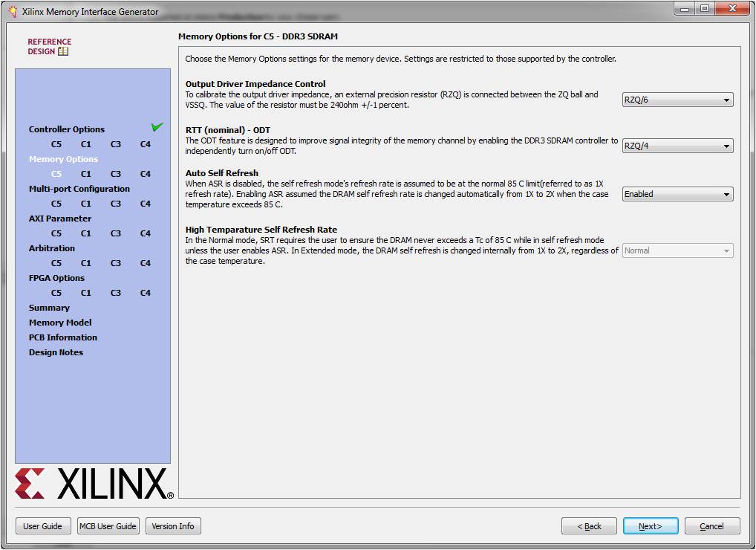The height and width of the screenshot is (550, 756).
Task: Click the 'Memory Options for C5 - DDR3 SDRAM' title
Action: pyautogui.click(x=258, y=36)
